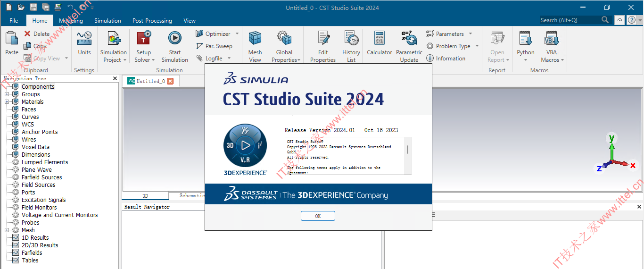Open the Problem Type dropdown arrow

click(x=477, y=46)
